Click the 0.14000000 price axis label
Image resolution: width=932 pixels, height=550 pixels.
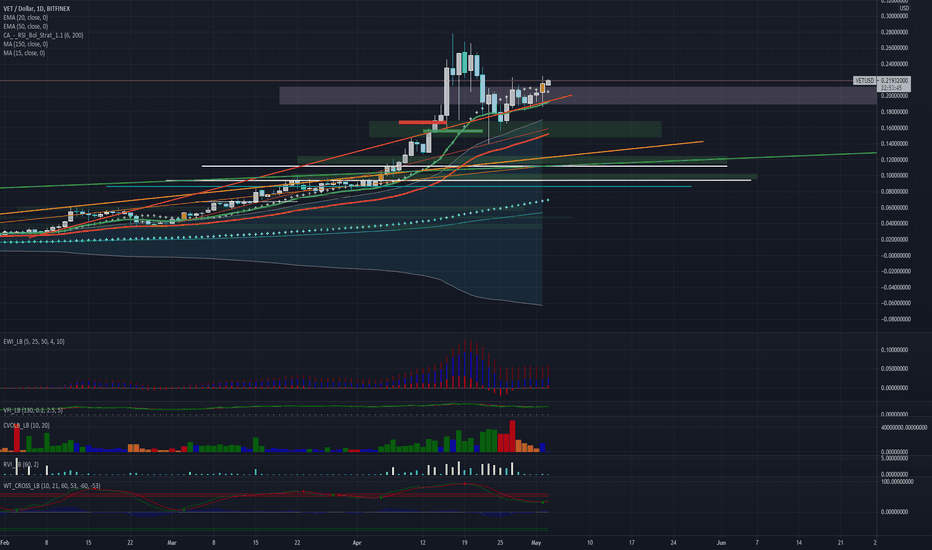point(894,144)
